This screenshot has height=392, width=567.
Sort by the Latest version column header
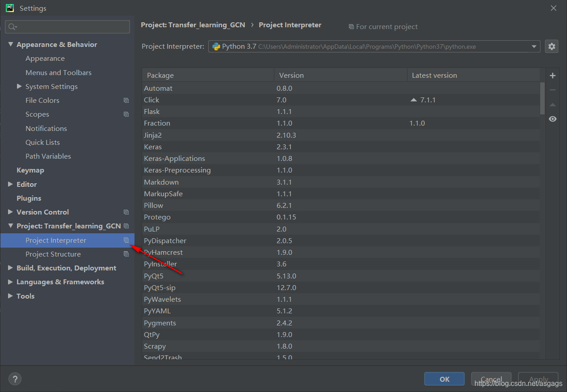pyautogui.click(x=473, y=75)
